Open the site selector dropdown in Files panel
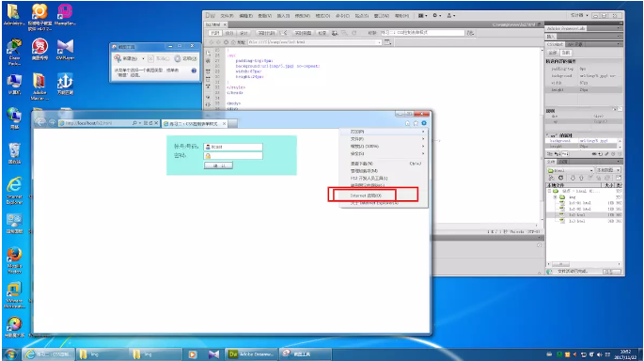The height and width of the screenshot is (361, 644). (x=571, y=170)
